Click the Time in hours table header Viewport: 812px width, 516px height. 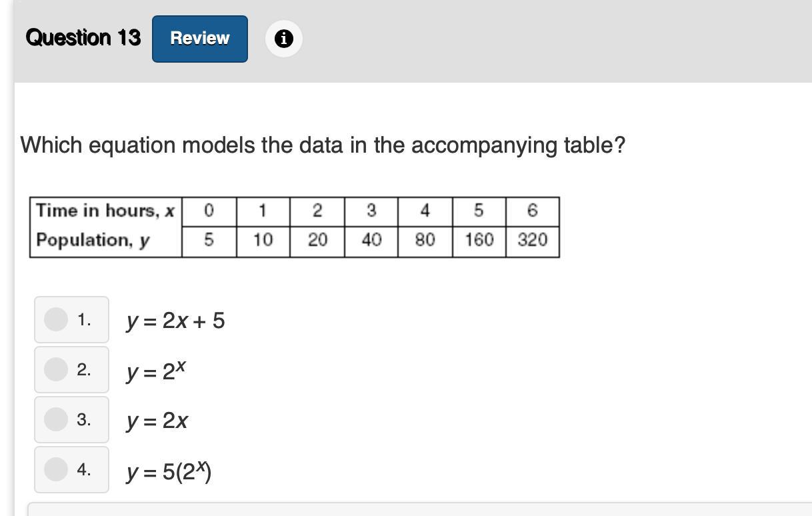click(x=106, y=211)
